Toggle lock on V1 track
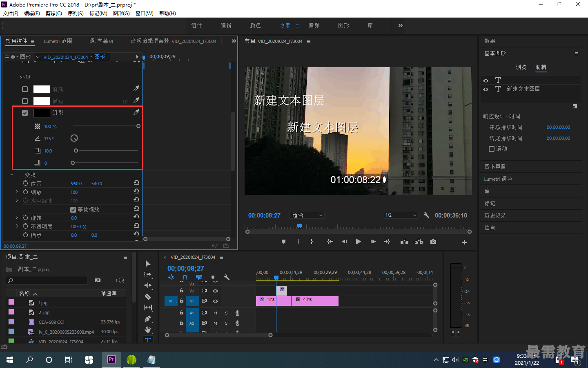 coord(182,301)
